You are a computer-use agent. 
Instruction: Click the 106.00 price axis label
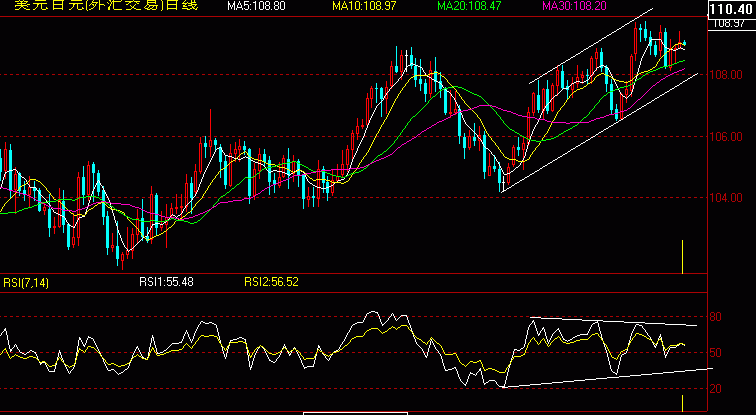pos(727,137)
